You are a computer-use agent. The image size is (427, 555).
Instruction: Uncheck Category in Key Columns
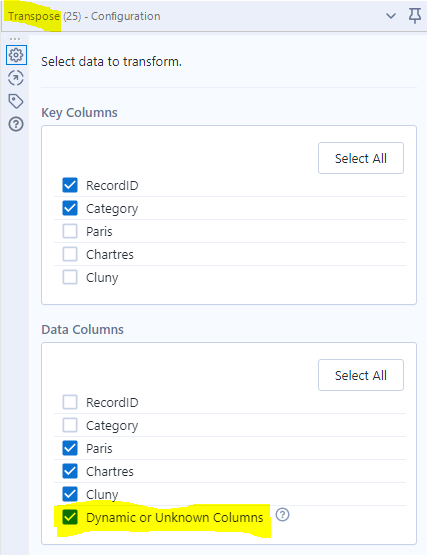[70, 208]
